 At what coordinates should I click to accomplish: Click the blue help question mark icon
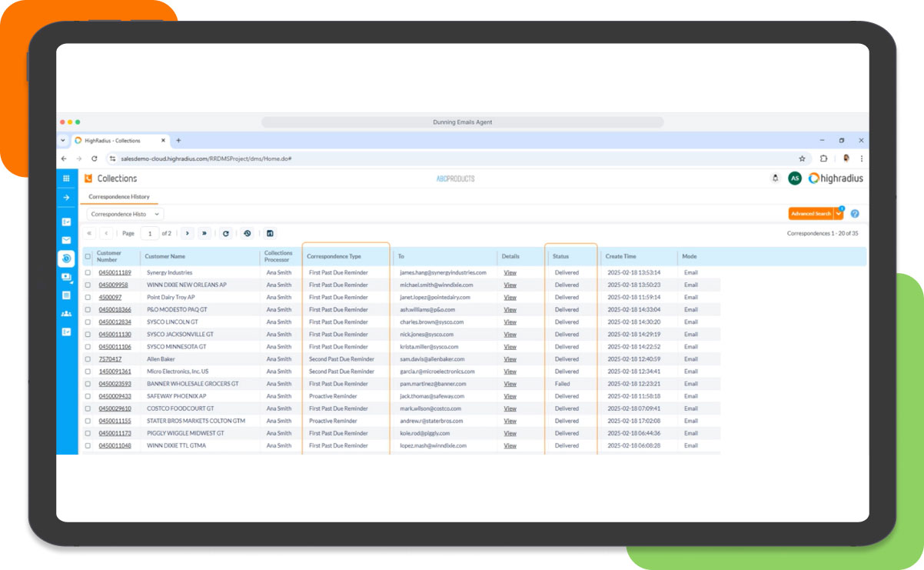pyautogui.click(x=855, y=214)
